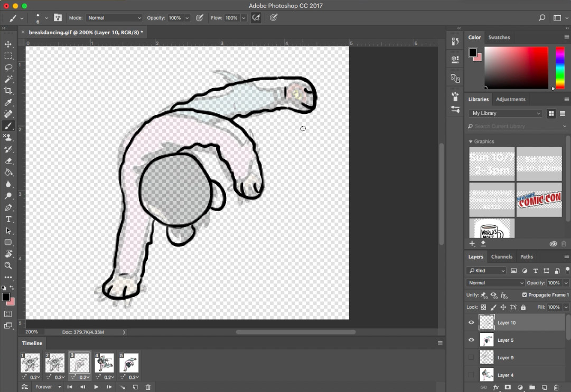Screen dimensions: 571x392
Task: Delete the selected timeline frame
Action: pyautogui.click(x=148, y=387)
